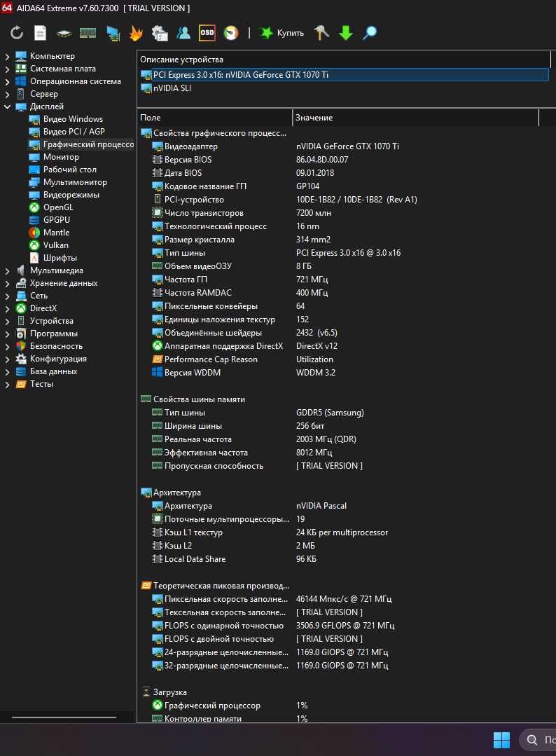Expand the Сервер tree node
The width and height of the screenshot is (556, 756).
(7, 94)
